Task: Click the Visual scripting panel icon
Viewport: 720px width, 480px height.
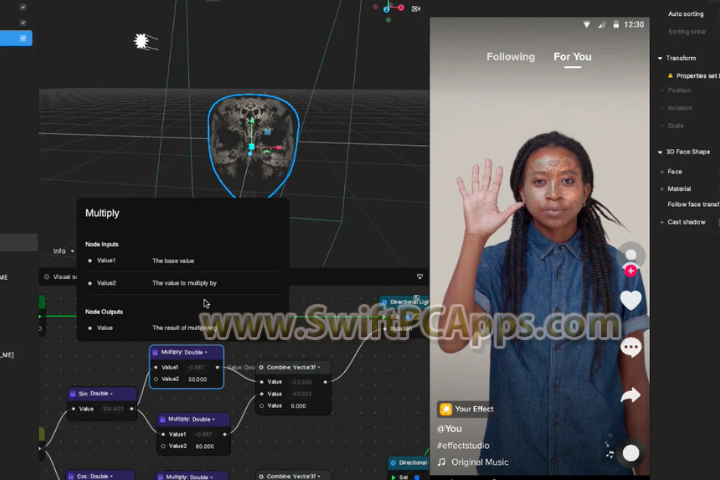Action: point(46,277)
